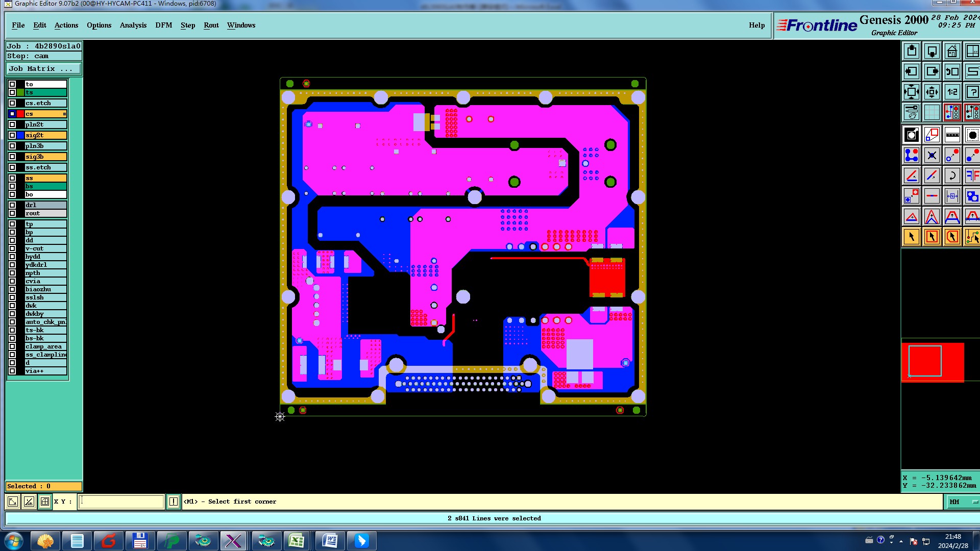Click the exclamation mark icon in status bar

coord(174,502)
